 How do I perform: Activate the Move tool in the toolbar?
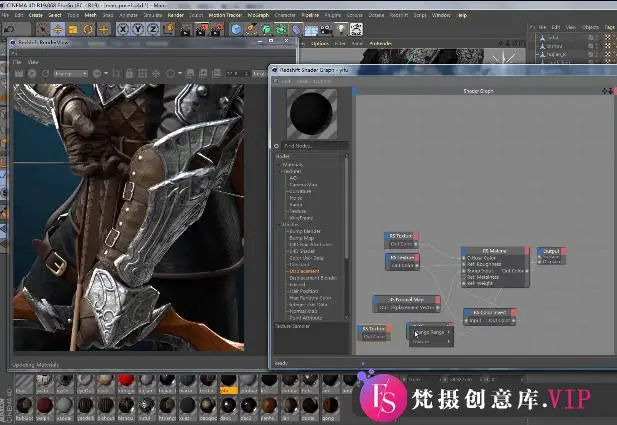(58, 30)
